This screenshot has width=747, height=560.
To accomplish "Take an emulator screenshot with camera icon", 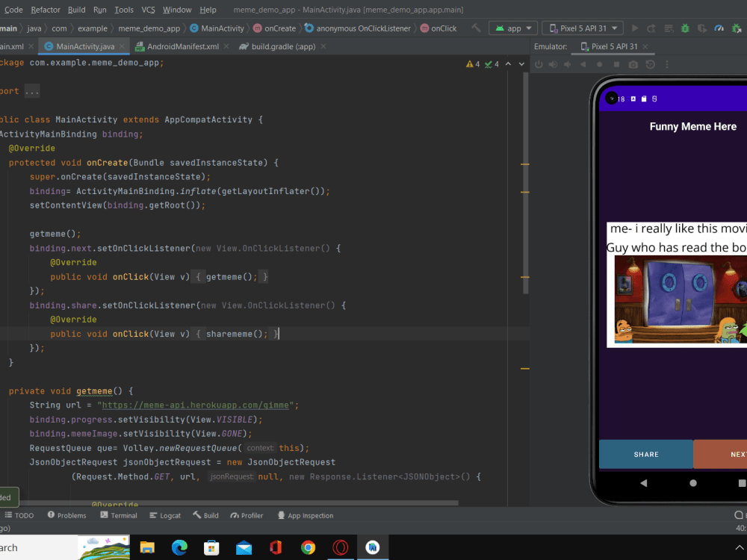I will click(633, 64).
